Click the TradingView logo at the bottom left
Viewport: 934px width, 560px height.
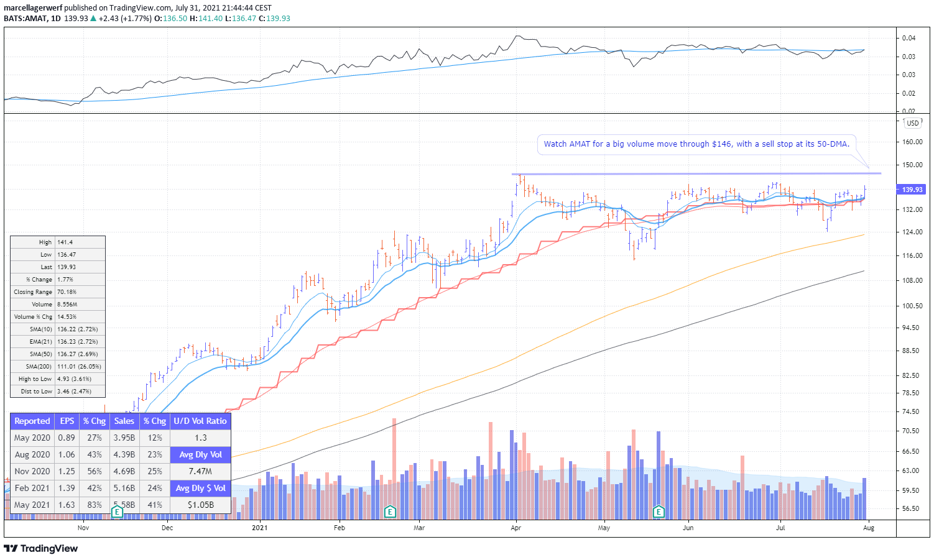tap(41, 548)
